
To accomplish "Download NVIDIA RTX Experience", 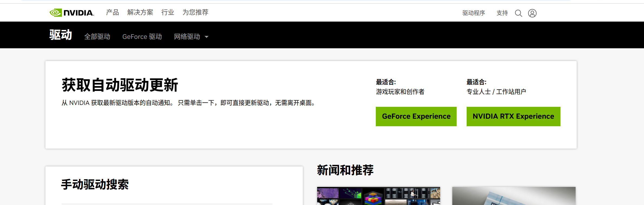I will pyautogui.click(x=513, y=117).
